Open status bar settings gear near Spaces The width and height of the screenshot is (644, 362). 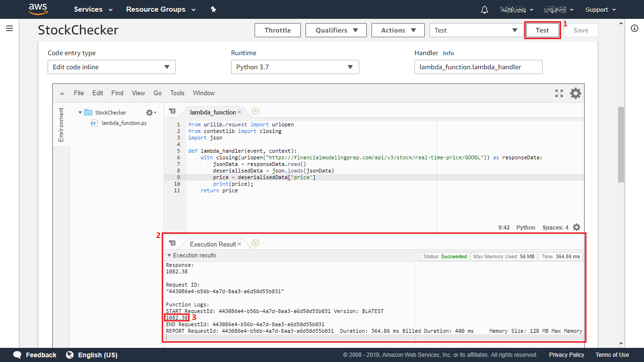577,227
